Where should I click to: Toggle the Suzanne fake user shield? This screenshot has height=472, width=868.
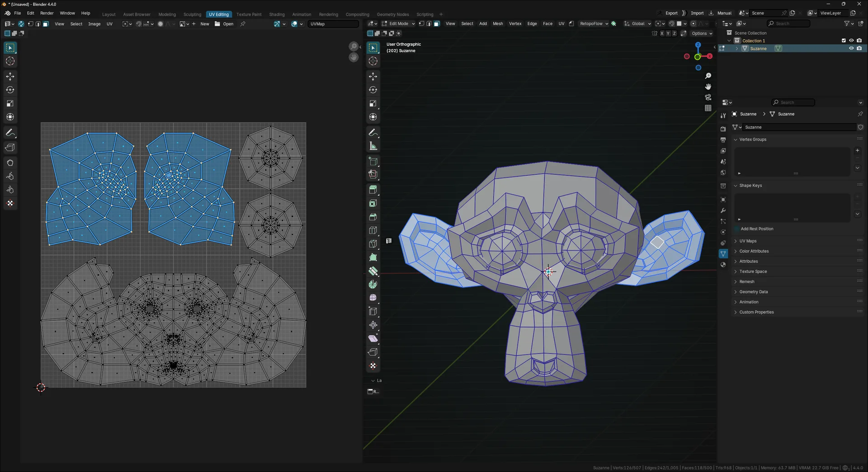point(860,127)
